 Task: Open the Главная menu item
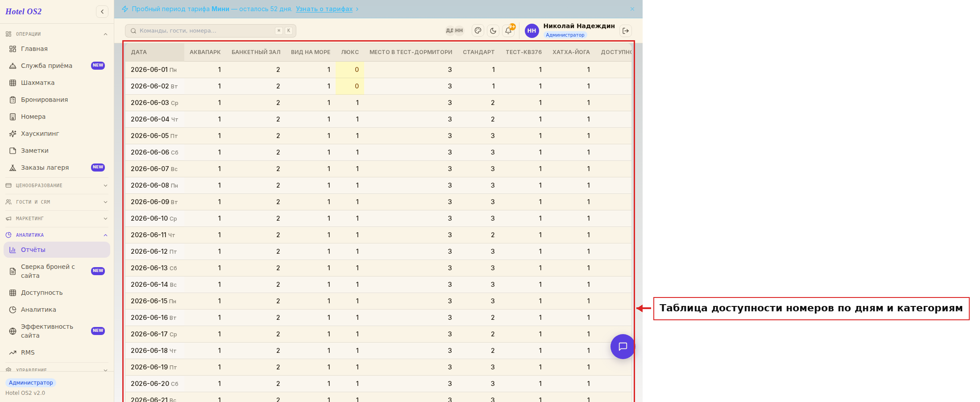[x=57, y=49]
